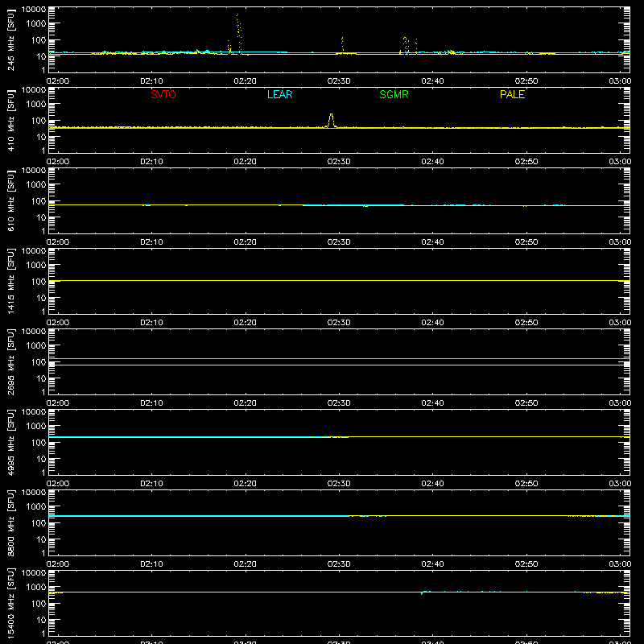Click the 8800 MHz [SFU] axis title
644x644 pixels.
[10, 522]
